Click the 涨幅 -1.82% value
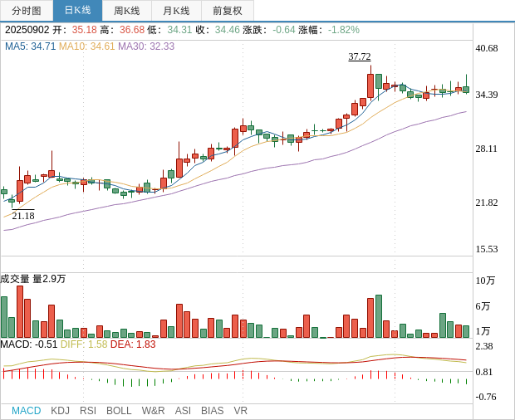The height and width of the screenshot is (420, 515). tap(344, 30)
